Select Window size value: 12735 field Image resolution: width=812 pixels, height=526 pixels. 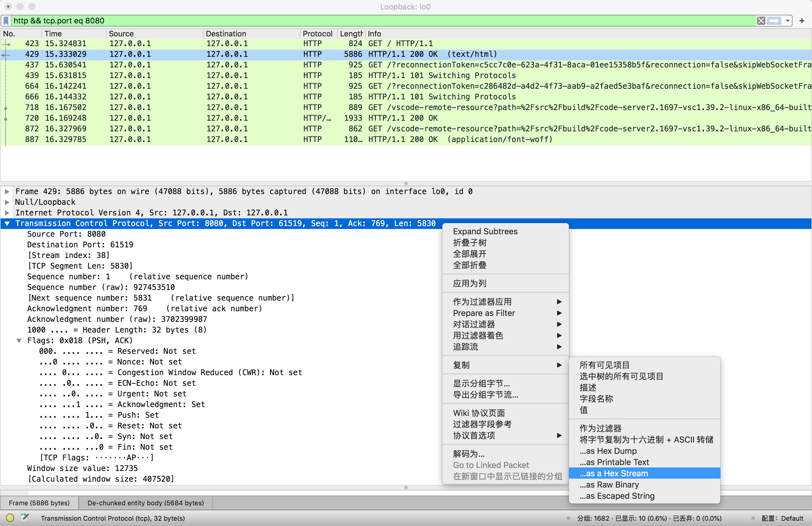point(83,468)
